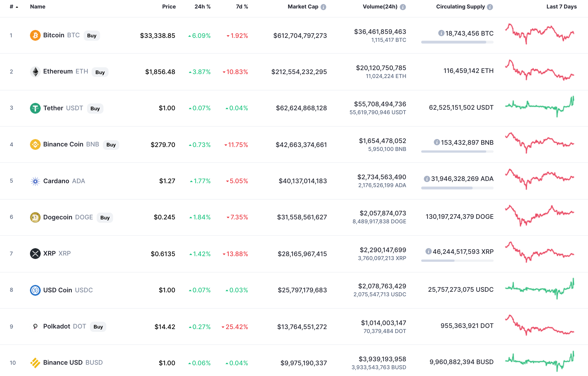Click the Cardano circulating supply progress bar
Image resolution: width=588 pixels, height=376 pixels.
coord(457,188)
